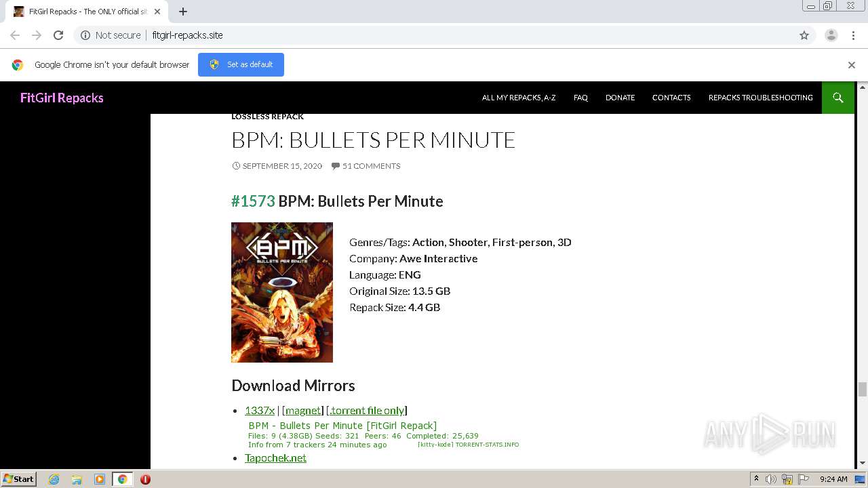Click the Action Center flag tray icon
The image size is (868, 488).
pos(802,479)
